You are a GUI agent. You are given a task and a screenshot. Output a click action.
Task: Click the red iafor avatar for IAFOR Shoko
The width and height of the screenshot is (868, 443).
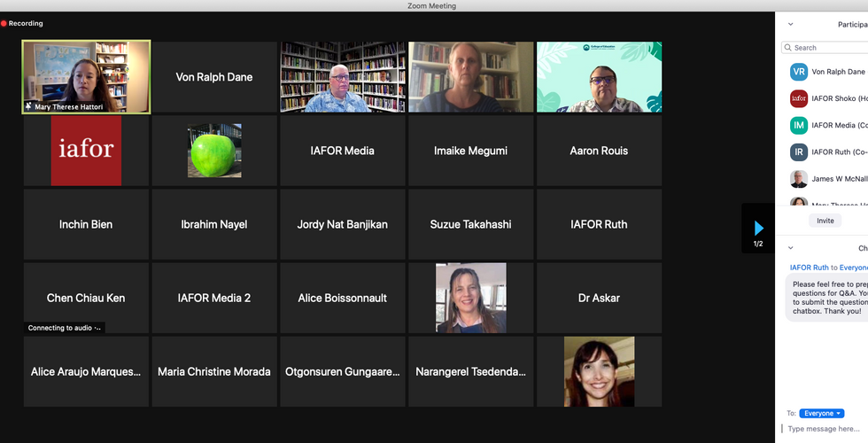799,98
